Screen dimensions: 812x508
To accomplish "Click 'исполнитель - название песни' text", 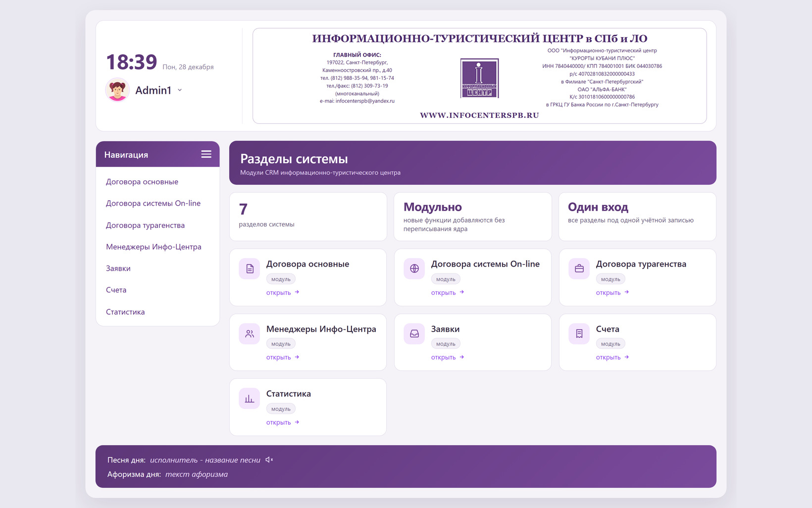I will click(x=205, y=460).
